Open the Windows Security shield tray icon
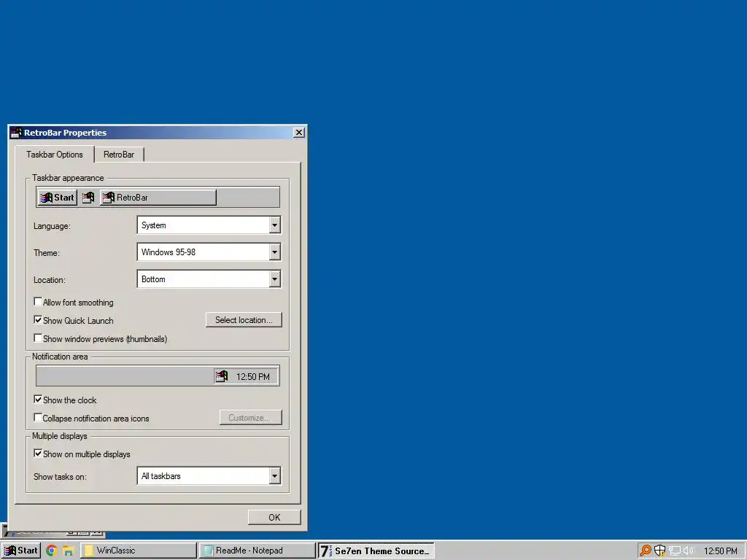The image size is (747, 560). click(x=659, y=551)
